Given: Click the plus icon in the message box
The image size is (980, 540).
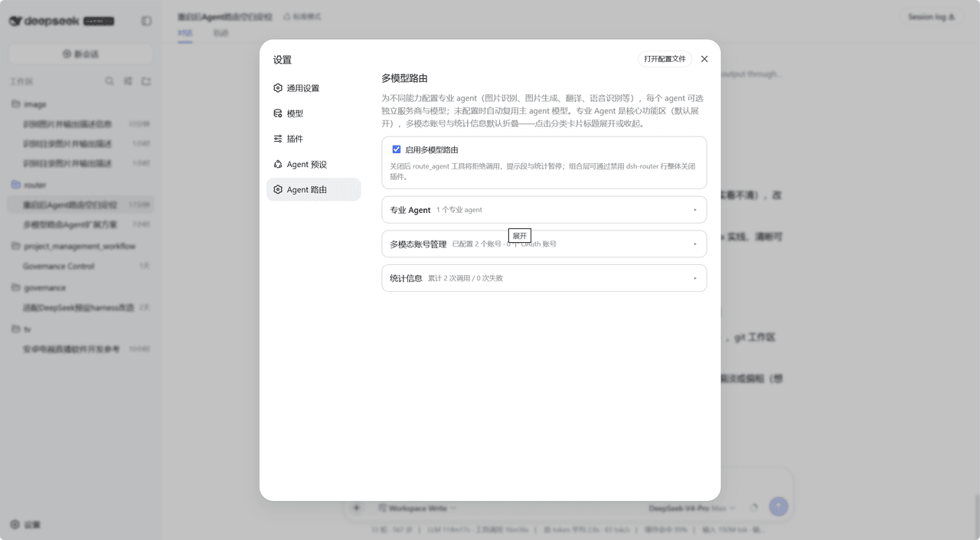Looking at the screenshot, I should pyautogui.click(x=356, y=507).
